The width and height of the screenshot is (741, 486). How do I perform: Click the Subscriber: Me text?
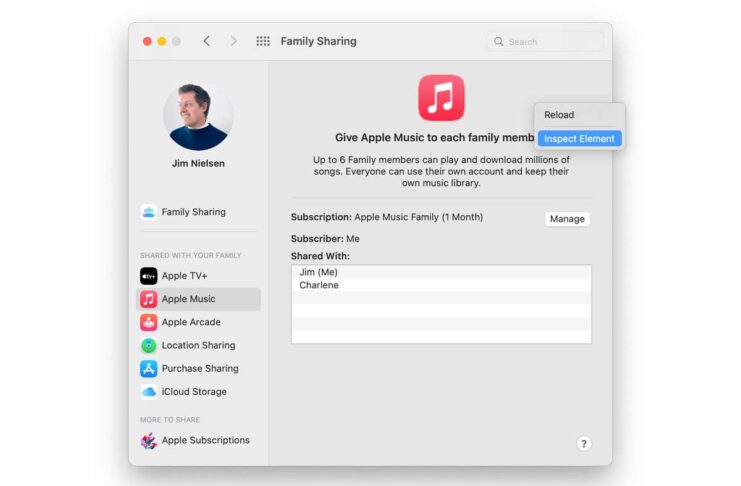click(325, 239)
